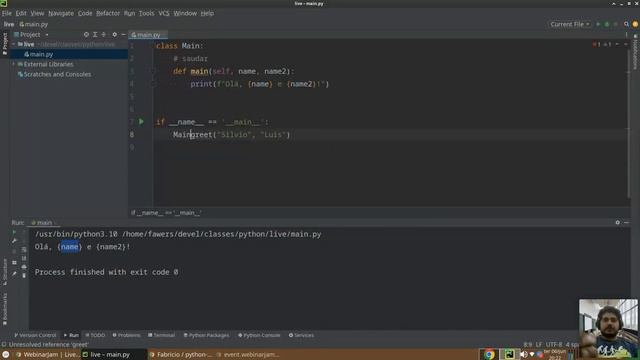
Task: Open the Refactor menu
Action: [108, 13]
